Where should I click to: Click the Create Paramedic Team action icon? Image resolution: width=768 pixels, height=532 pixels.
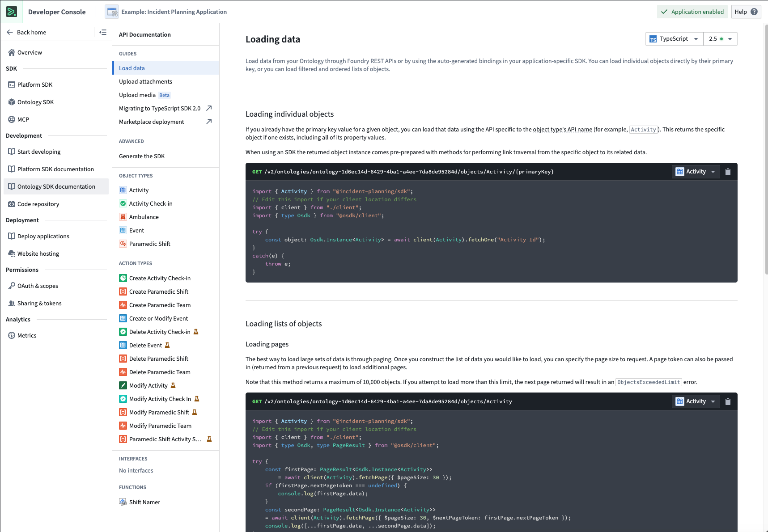pos(123,305)
